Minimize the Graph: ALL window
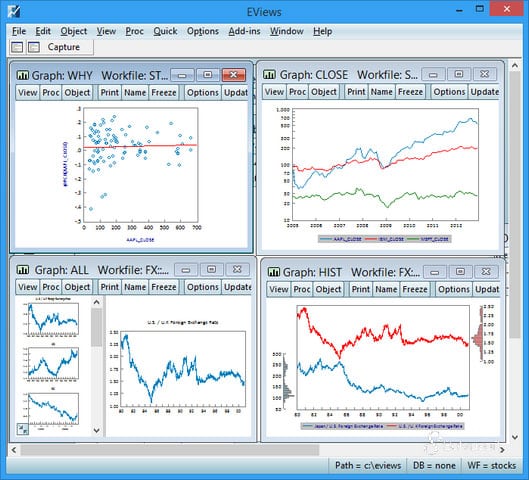 186,270
